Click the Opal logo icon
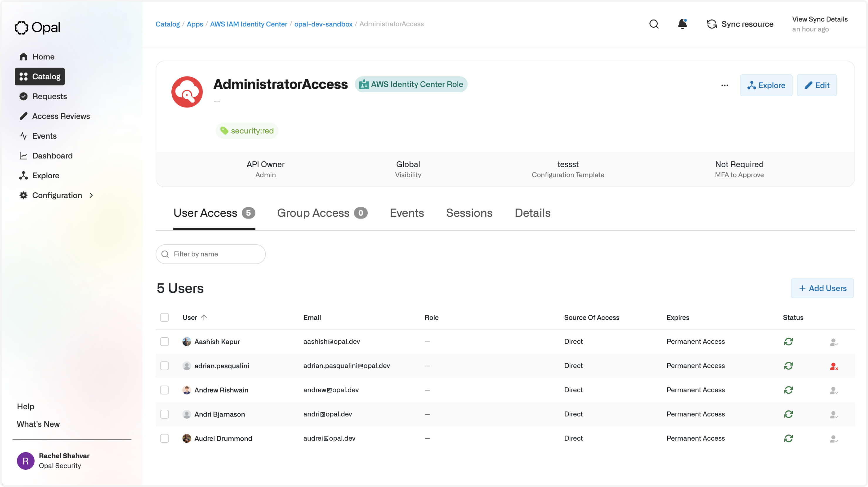Screen dimensions: 868x487 click(x=21, y=28)
